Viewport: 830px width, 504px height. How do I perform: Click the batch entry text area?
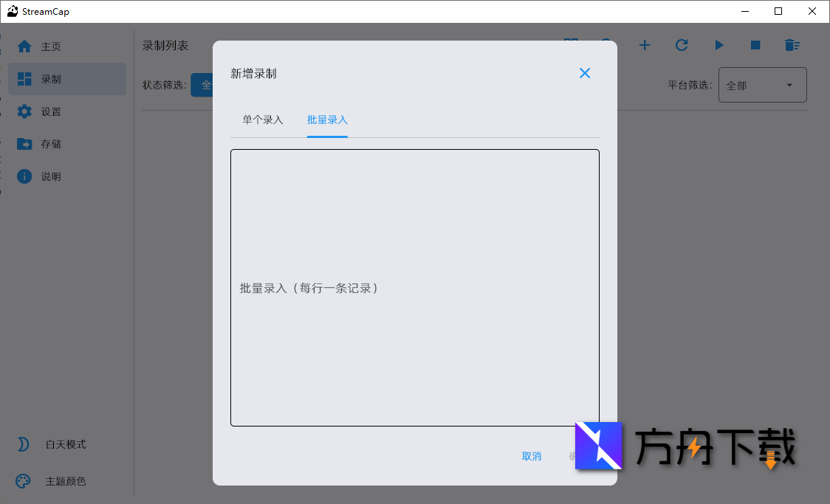click(x=415, y=288)
